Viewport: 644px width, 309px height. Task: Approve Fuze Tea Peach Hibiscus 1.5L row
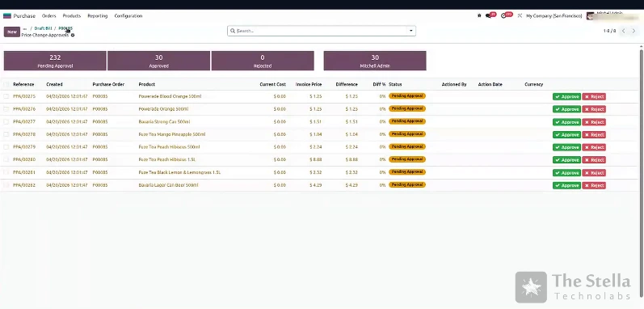(x=566, y=160)
